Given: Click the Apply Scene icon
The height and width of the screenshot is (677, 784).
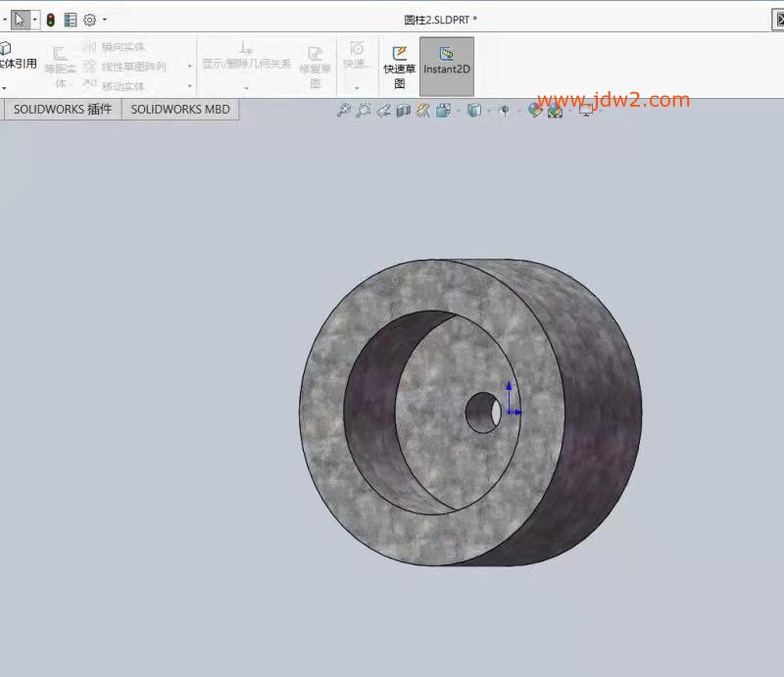Looking at the screenshot, I should pyautogui.click(x=555, y=111).
